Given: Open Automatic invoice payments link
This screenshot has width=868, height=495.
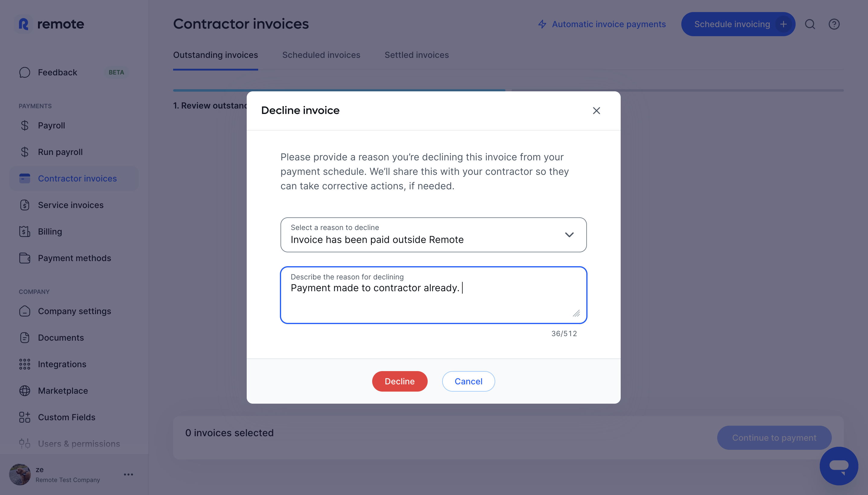Looking at the screenshot, I should coord(602,24).
